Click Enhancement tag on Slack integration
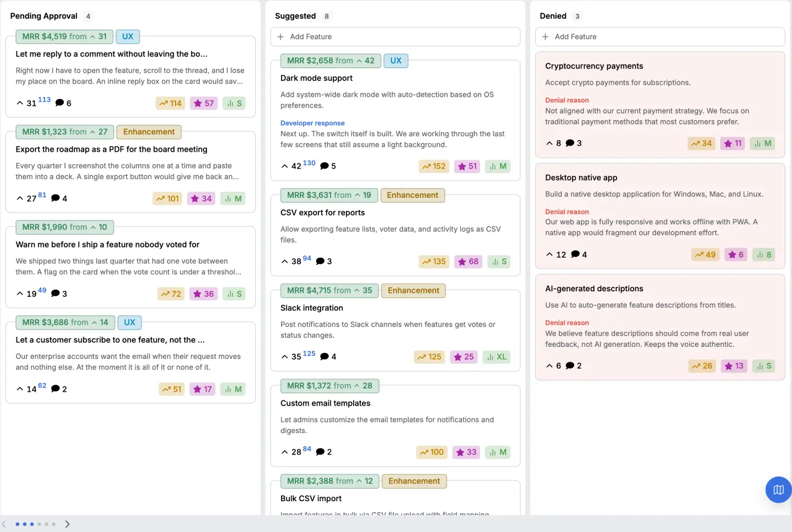 pyautogui.click(x=414, y=290)
